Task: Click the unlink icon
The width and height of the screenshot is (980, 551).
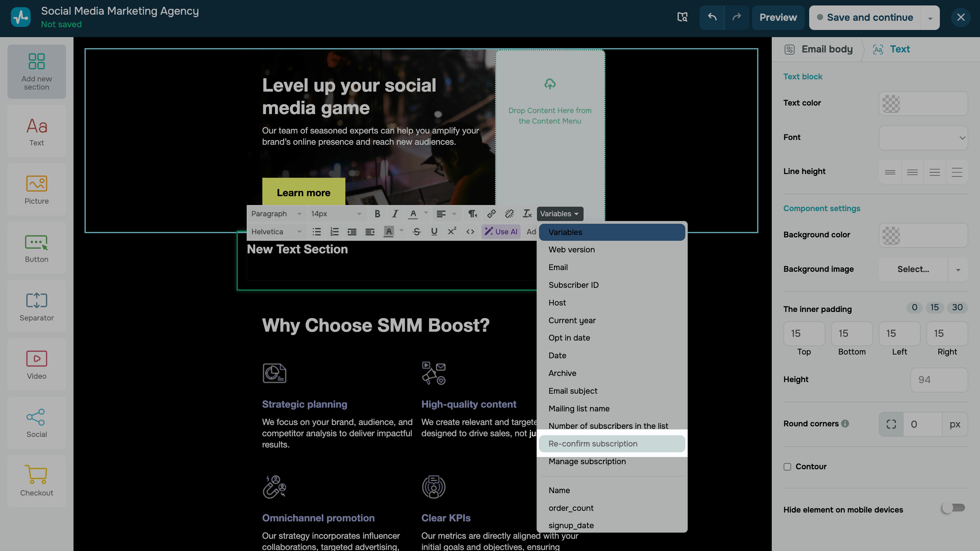Action: click(x=509, y=214)
